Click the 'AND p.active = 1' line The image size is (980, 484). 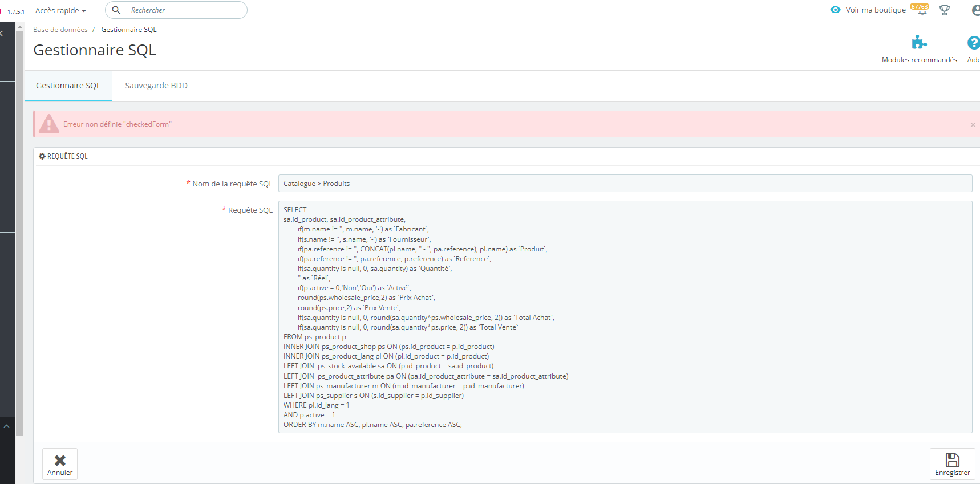309,415
